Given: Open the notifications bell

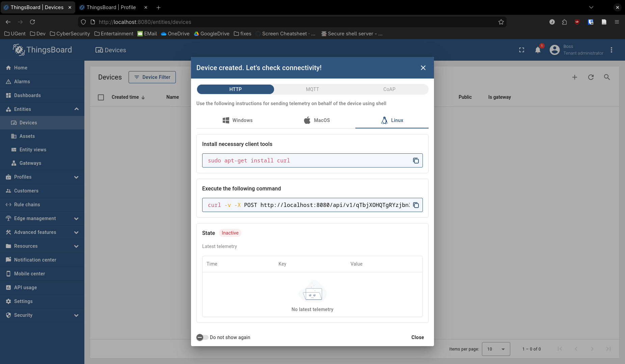Looking at the screenshot, I should click(x=538, y=50).
